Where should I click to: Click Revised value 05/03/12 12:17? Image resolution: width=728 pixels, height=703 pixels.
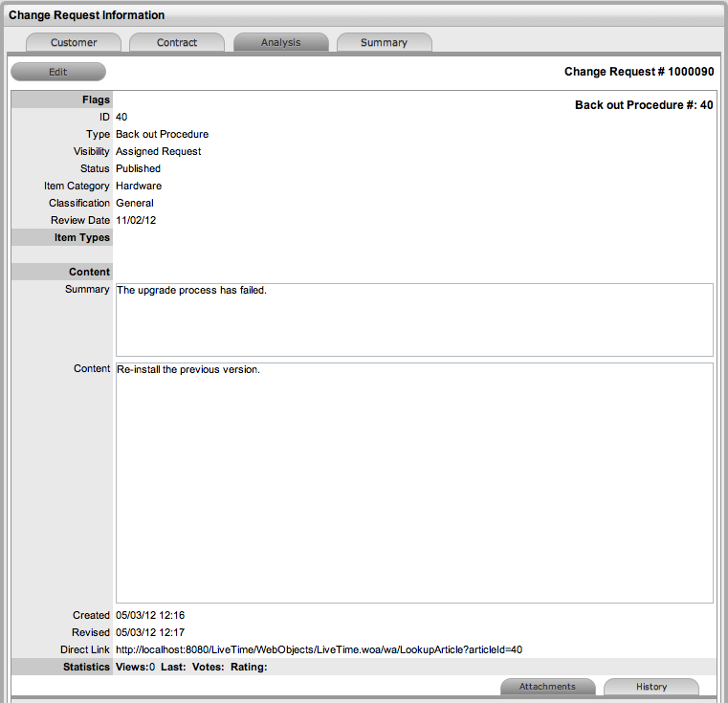[x=150, y=632]
